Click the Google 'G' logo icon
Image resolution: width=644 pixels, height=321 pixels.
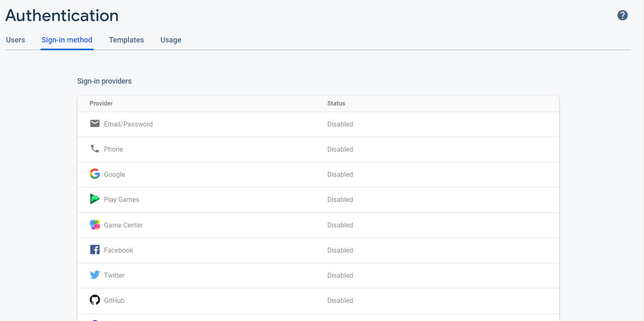tap(95, 174)
